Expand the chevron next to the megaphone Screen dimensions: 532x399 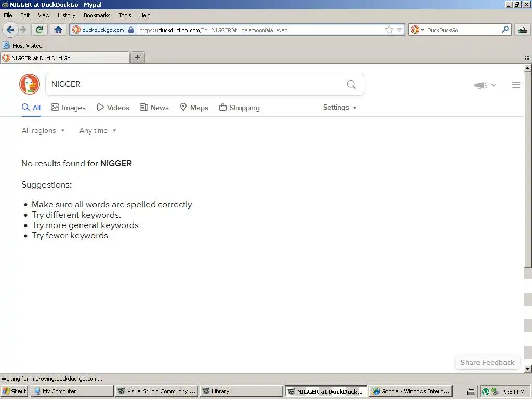tap(494, 85)
